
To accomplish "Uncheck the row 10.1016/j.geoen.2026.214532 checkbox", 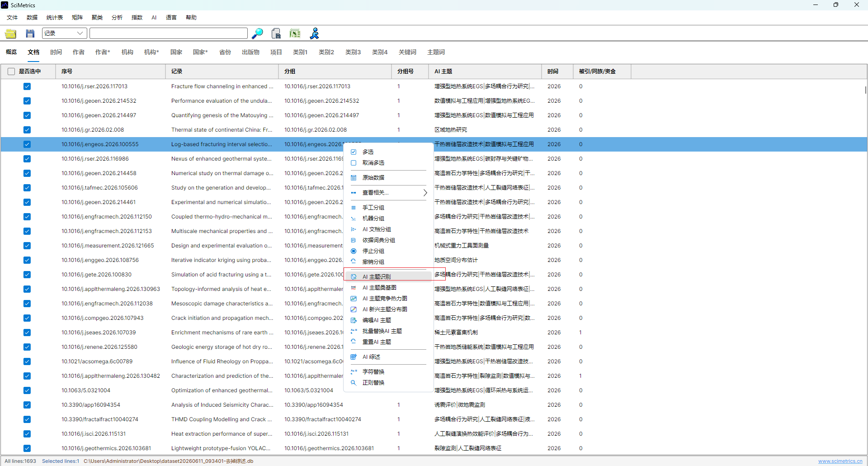I will coord(27,101).
